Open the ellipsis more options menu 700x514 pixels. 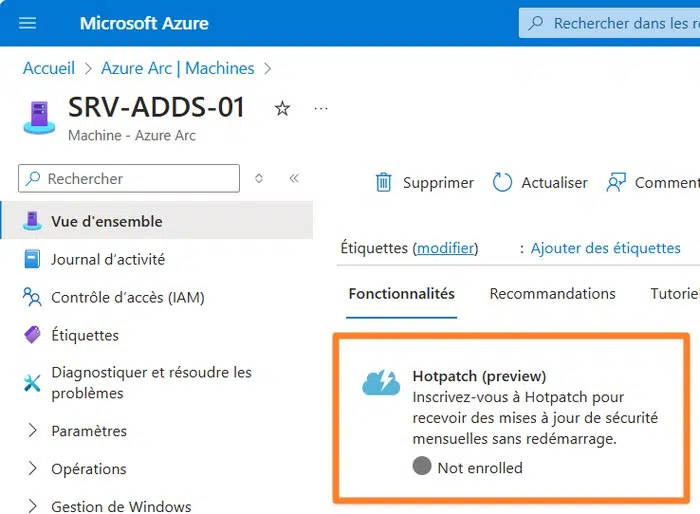coord(320,108)
